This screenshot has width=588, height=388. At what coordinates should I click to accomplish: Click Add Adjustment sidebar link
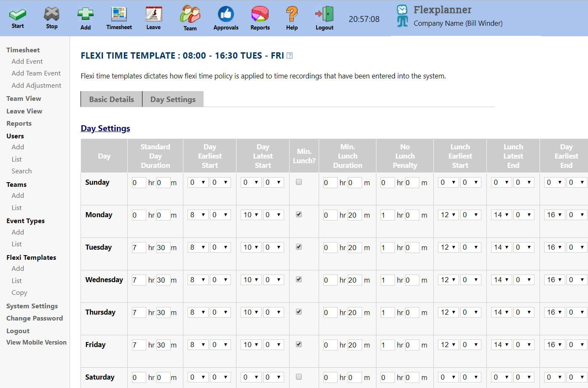click(36, 86)
